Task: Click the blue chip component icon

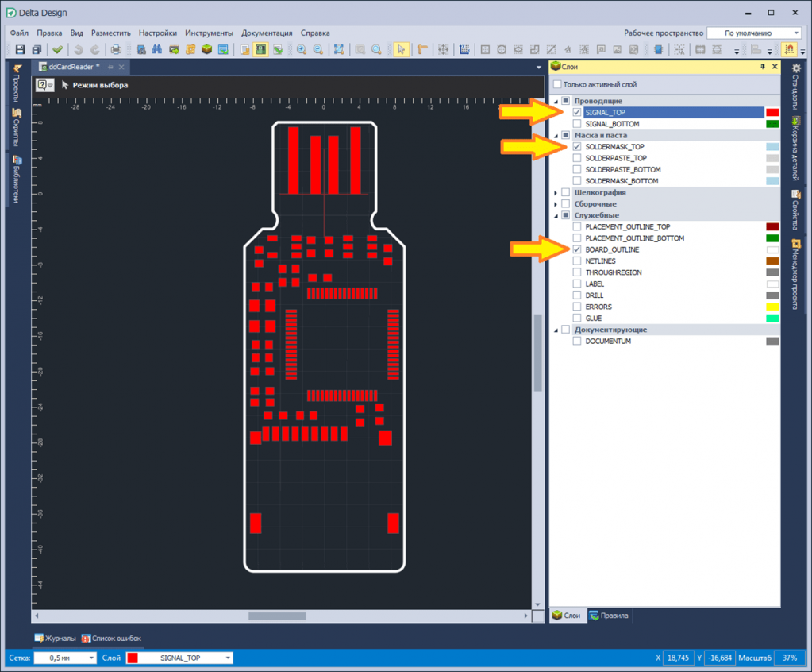Action: coord(658,50)
